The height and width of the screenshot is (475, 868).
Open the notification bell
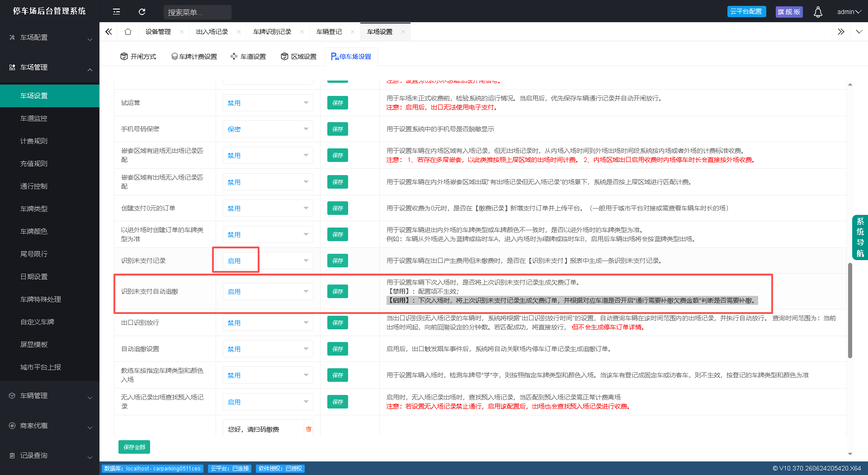[818, 12]
